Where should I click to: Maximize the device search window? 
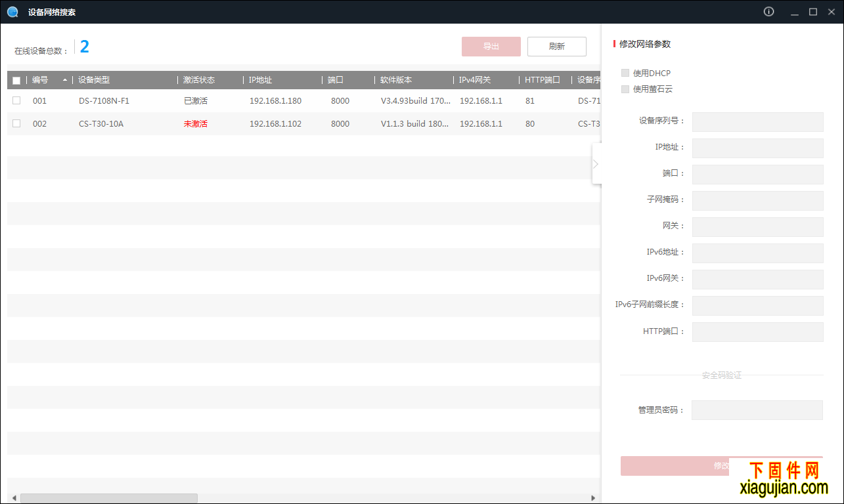point(813,12)
